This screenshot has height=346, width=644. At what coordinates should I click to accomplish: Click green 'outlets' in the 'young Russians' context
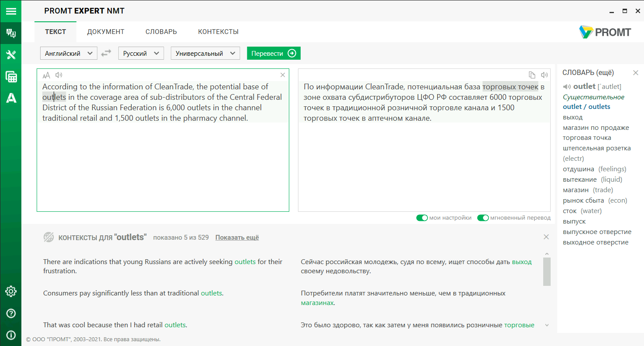click(x=245, y=262)
